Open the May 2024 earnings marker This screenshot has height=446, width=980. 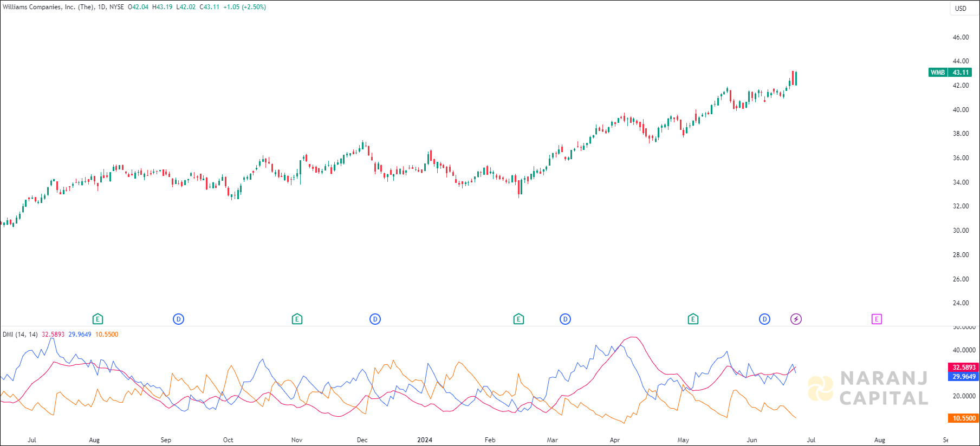[693, 319]
